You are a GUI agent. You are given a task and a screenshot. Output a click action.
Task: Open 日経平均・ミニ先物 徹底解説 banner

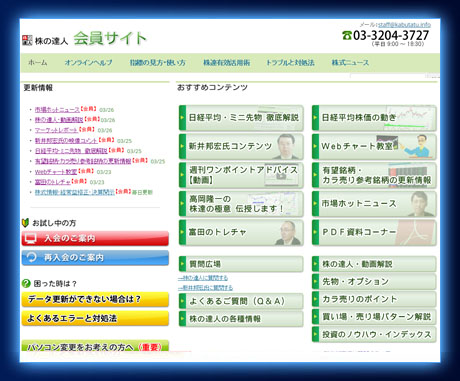[x=241, y=118]
